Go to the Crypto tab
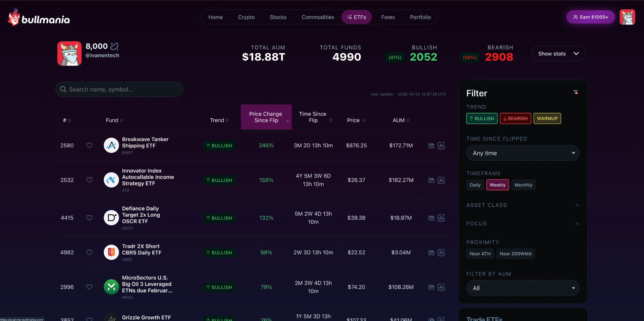 point(246,17)
